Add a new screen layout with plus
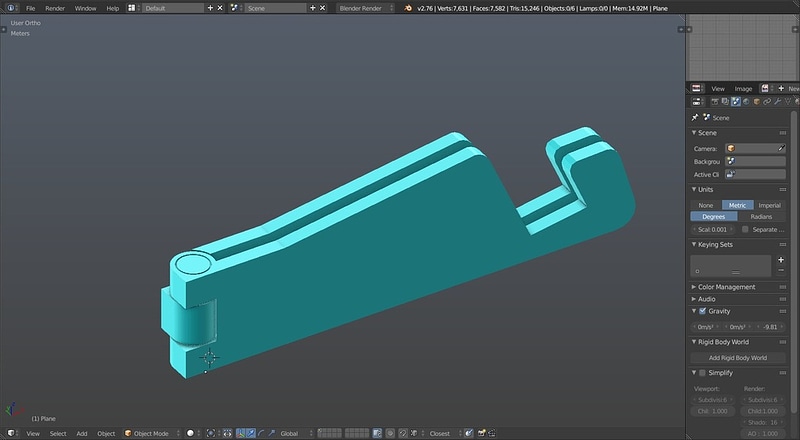The height and width of the screenshot is (440, 800). (x=210, y=8)
